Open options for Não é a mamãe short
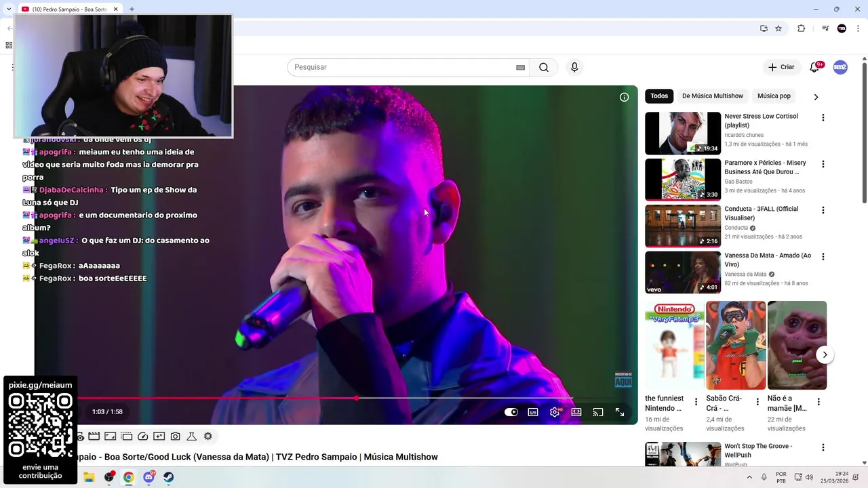Viewport: 868px width, 488px height. (x=818, y=402)
